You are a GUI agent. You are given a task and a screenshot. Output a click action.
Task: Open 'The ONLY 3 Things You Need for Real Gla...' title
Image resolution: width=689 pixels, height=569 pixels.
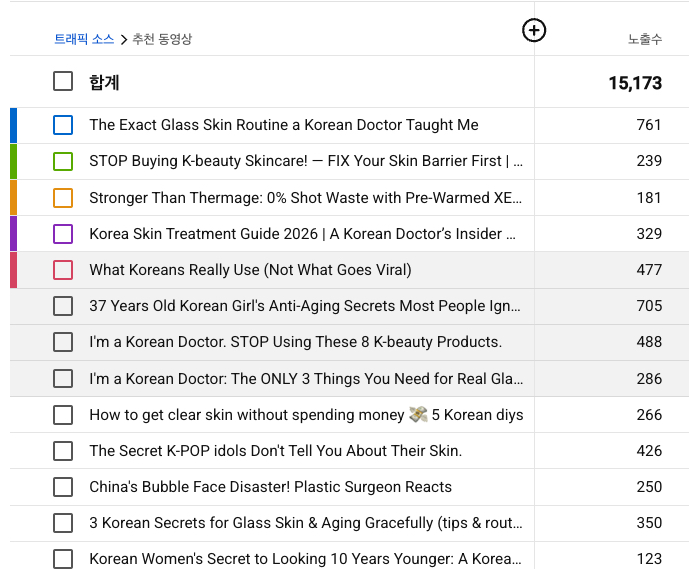306,378
